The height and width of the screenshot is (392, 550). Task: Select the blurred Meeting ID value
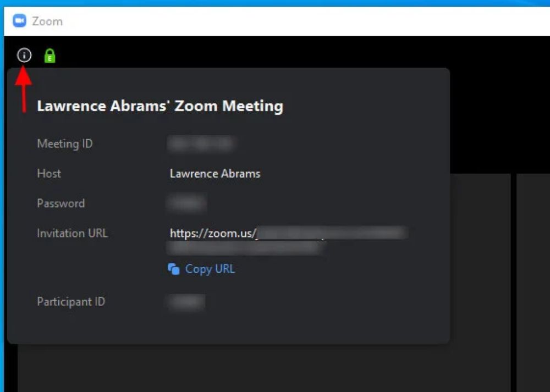click(201, 144)
